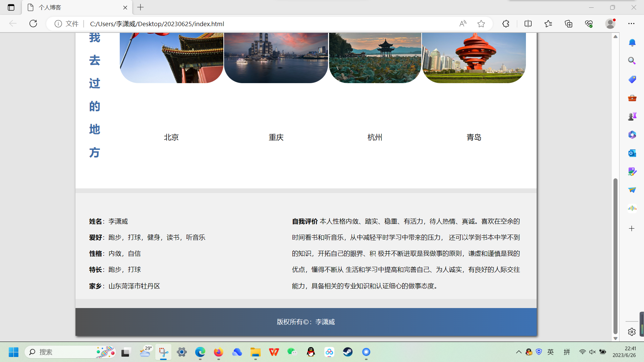The height and width of the screenshot is (362, 644).
Task: Toggle split screen view icon
Action: [x=528, y=23]
